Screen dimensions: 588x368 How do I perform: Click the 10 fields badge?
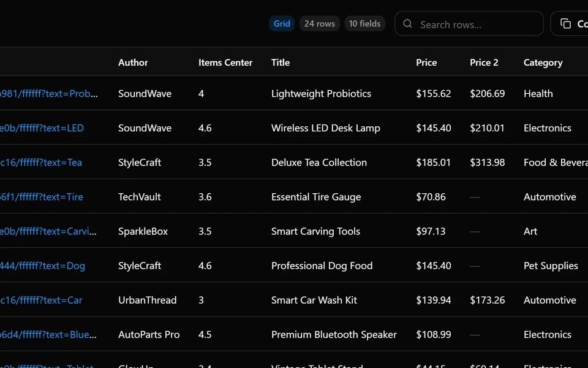pos(364,24)
